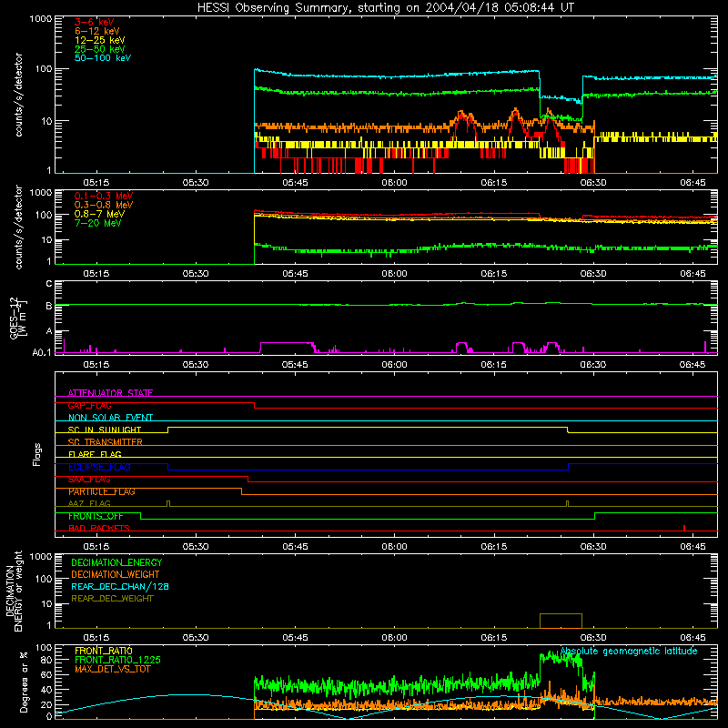Click the Degrees or % axis label
The width and height of the screenshot is (728, 728).
(24, 682)
